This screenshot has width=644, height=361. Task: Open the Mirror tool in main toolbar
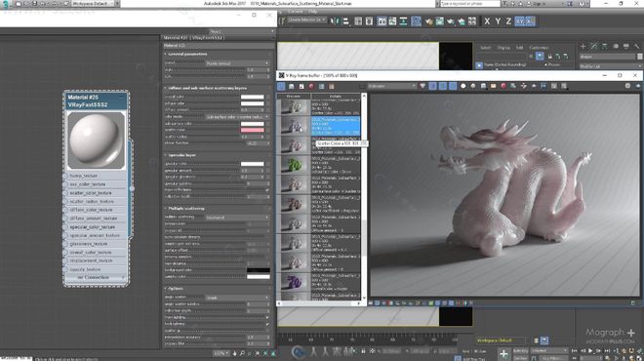[x=335, y=21]
